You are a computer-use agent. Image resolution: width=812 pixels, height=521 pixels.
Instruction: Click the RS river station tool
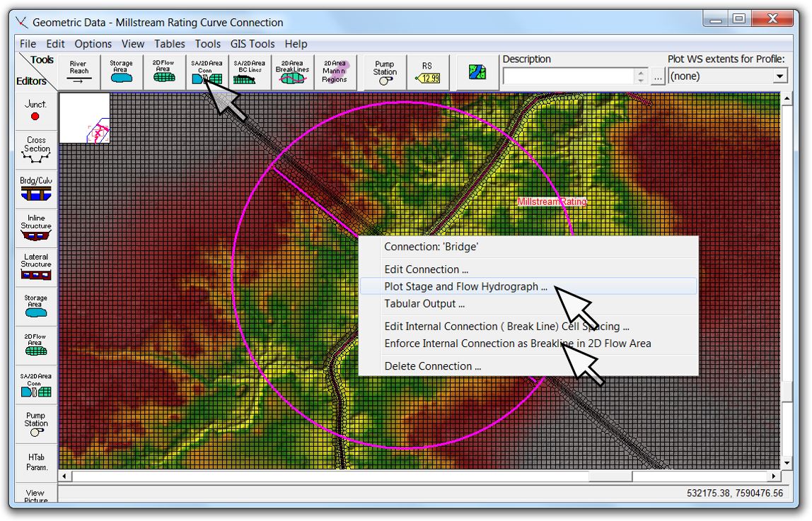coord(428,72)
